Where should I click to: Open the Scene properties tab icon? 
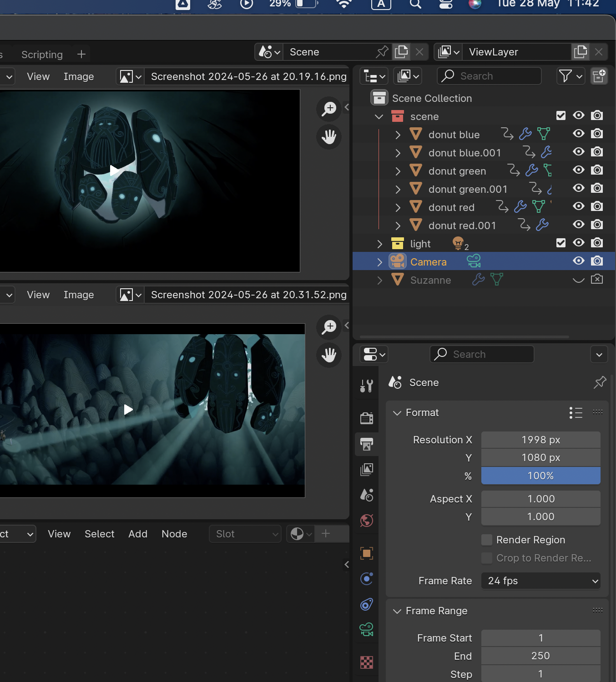pos(367,495)
